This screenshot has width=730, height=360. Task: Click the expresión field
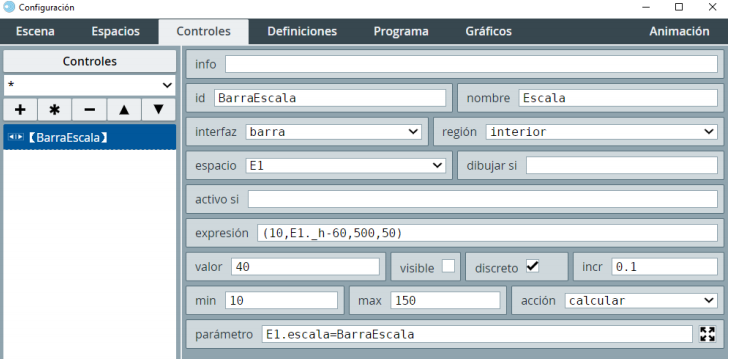click(x=487, y=233)
